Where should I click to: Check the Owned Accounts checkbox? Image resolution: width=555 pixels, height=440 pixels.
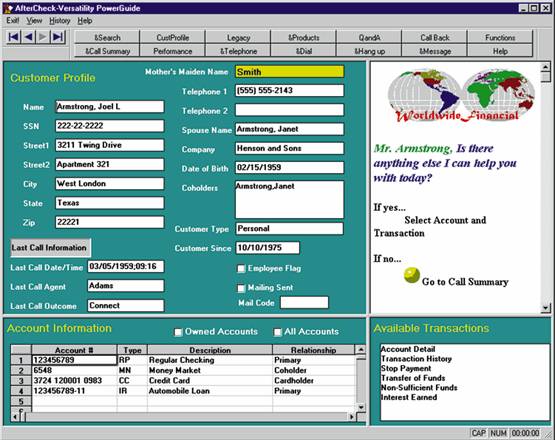click(x=178, y=332)
